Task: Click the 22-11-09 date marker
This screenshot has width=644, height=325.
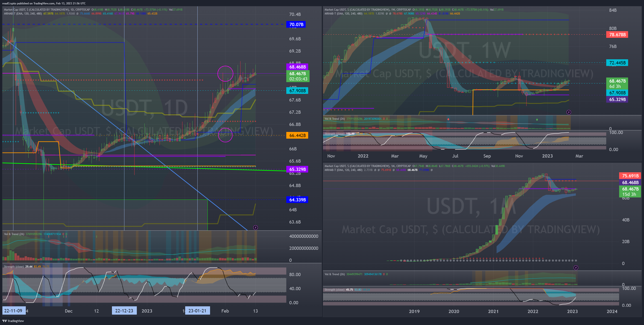Action: click(14, 311)
